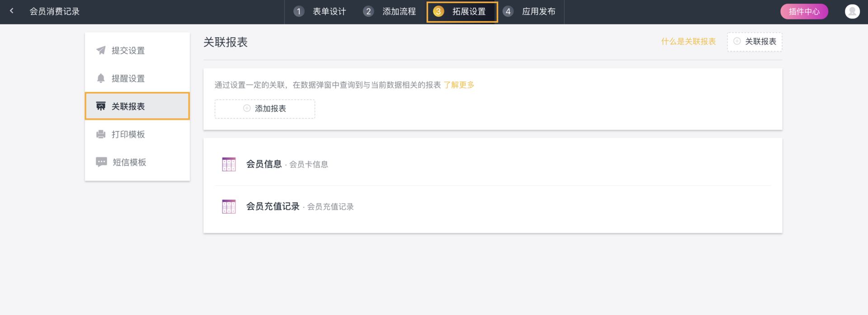Click the 了解更多 link

coord(459,85)
